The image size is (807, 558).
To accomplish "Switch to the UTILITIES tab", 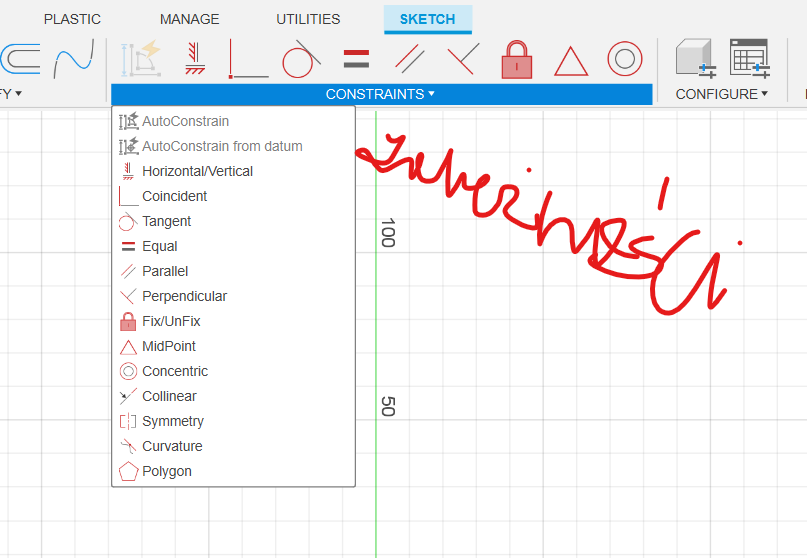I will point(308,19).
